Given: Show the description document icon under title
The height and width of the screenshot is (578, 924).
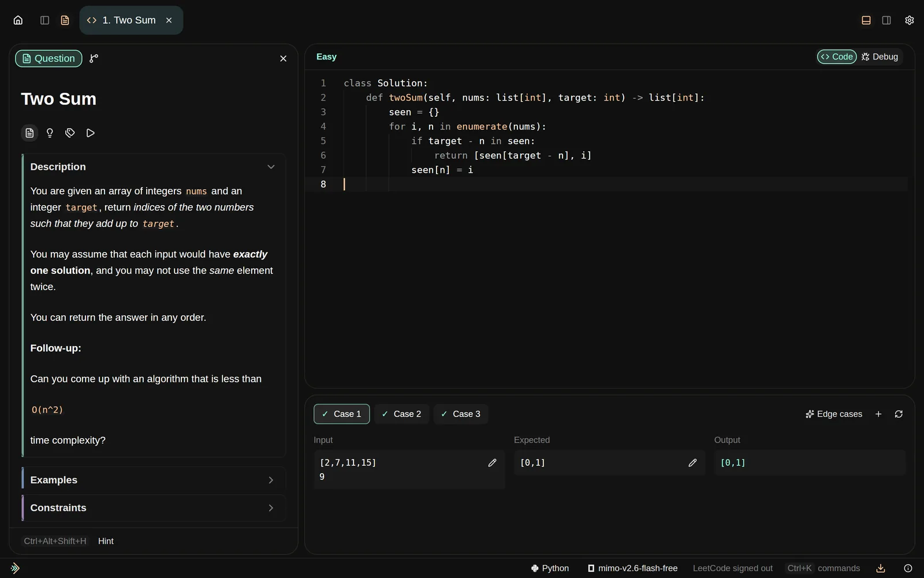Looking at the screenshot, I should (x=29, y=133).
